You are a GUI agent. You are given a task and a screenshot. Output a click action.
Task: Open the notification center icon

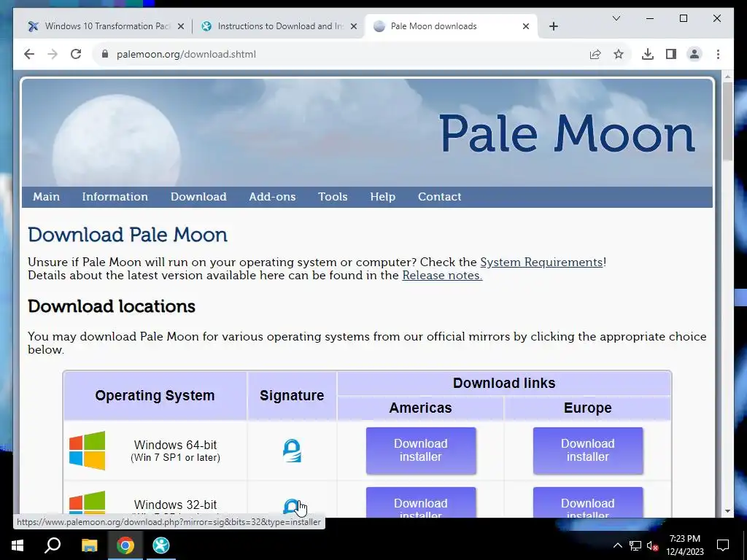tap(723, 545)
